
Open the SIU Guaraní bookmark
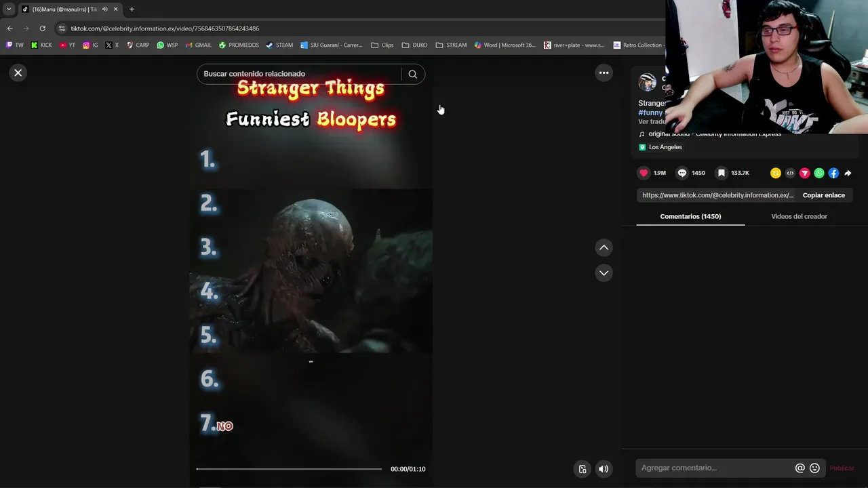pyautogui.click(x=332, y=45)
